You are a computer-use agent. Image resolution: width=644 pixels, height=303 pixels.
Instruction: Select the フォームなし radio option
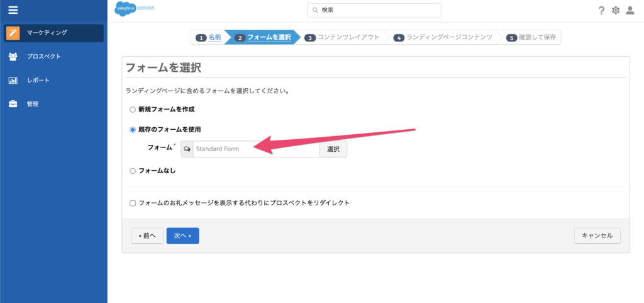click(133, 171)
